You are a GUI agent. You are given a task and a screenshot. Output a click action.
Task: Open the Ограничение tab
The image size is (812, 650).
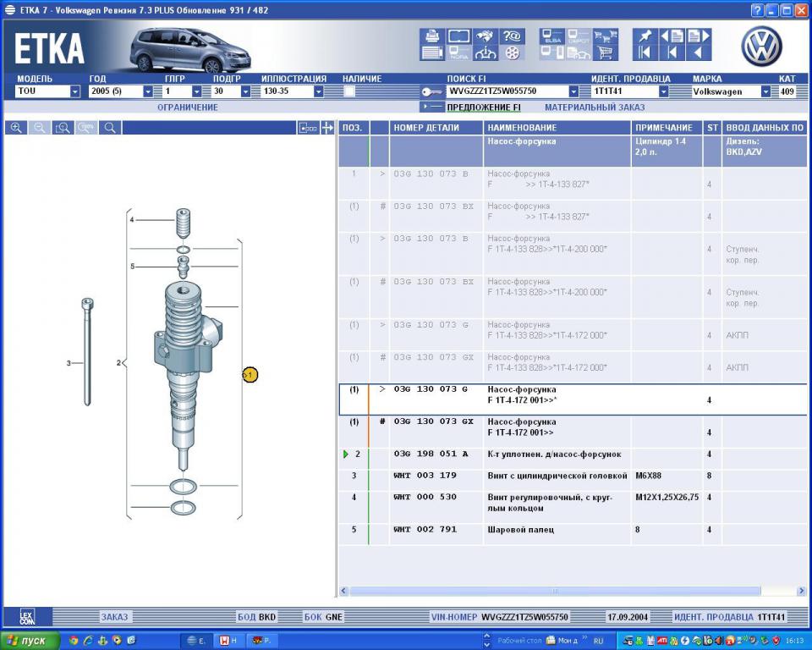(x=188, y=107)
